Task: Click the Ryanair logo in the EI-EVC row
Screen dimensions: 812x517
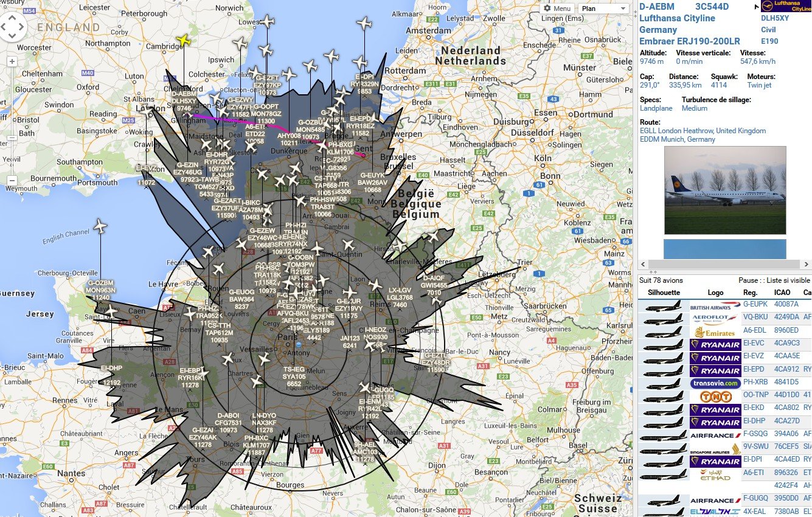Action: pos(715,344)
